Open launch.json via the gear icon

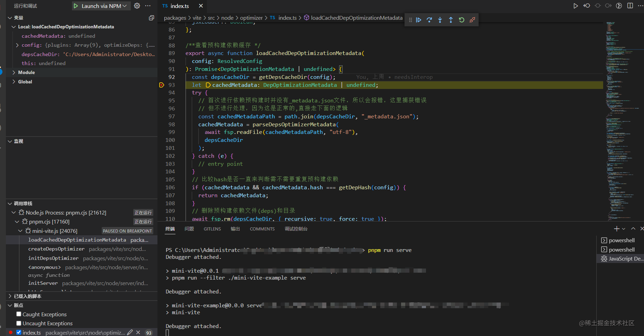(137, 6)
